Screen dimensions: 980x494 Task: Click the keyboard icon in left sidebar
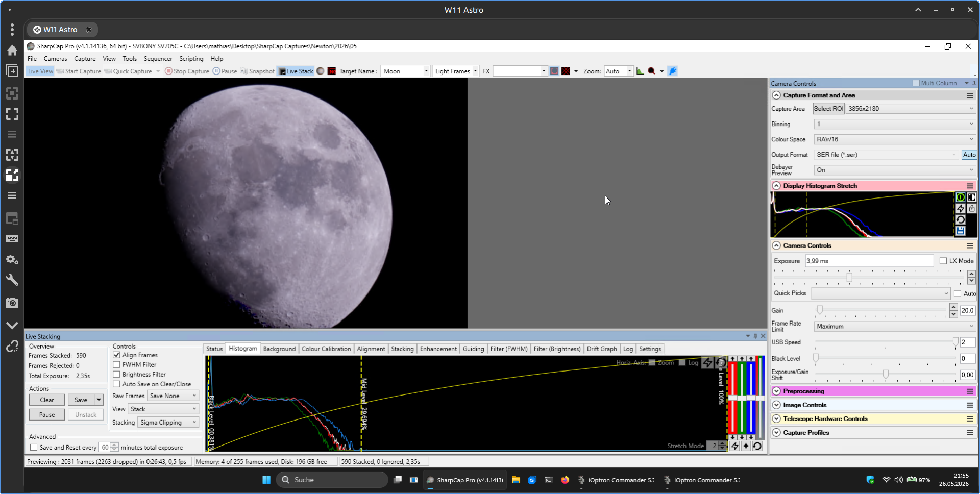(12, 239)
